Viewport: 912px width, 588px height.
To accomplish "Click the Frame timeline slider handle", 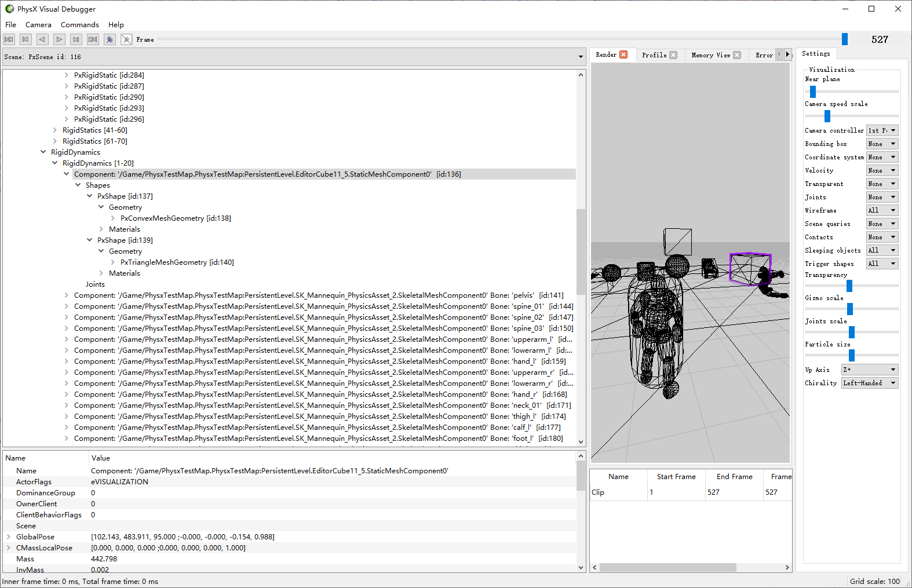I will (845, 39).
